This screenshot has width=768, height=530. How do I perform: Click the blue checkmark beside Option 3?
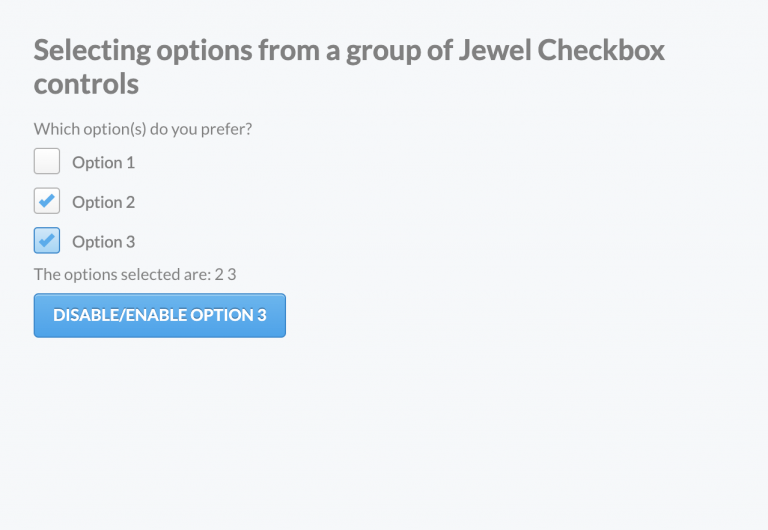[x=47, y=241]
